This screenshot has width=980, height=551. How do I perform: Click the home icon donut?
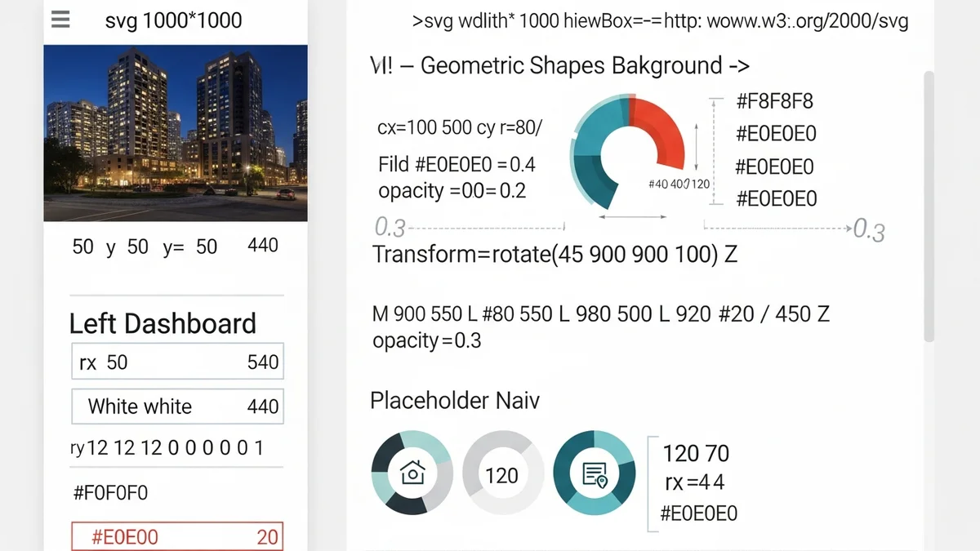412,473
